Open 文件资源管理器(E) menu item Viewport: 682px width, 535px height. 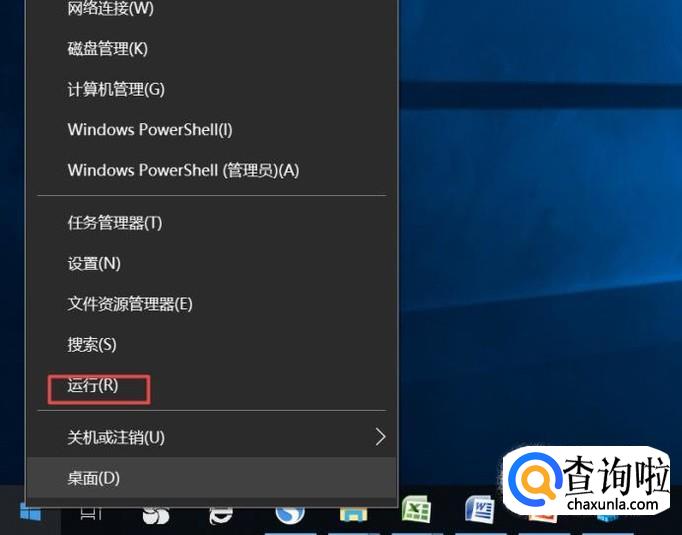tap(130, 303)
